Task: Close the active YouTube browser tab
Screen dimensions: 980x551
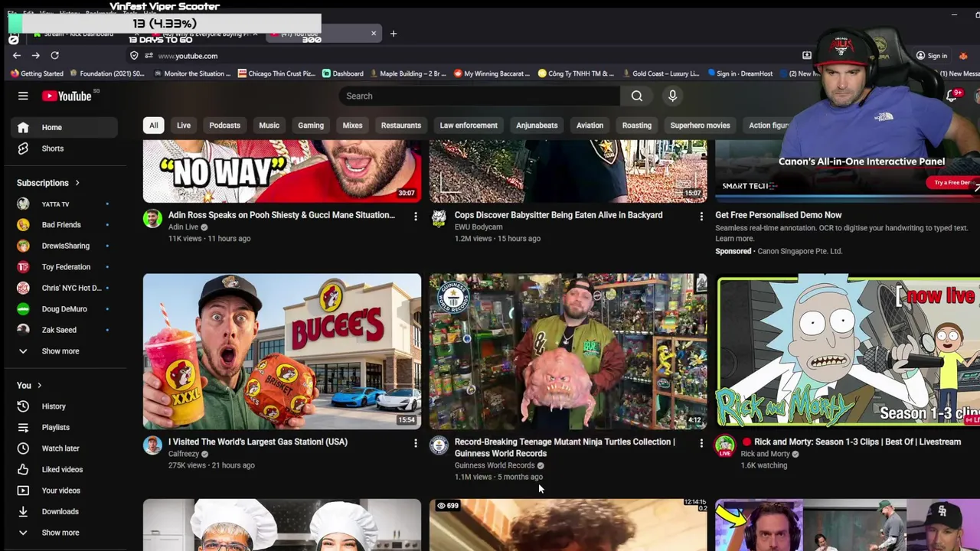Action: point(374,34)
